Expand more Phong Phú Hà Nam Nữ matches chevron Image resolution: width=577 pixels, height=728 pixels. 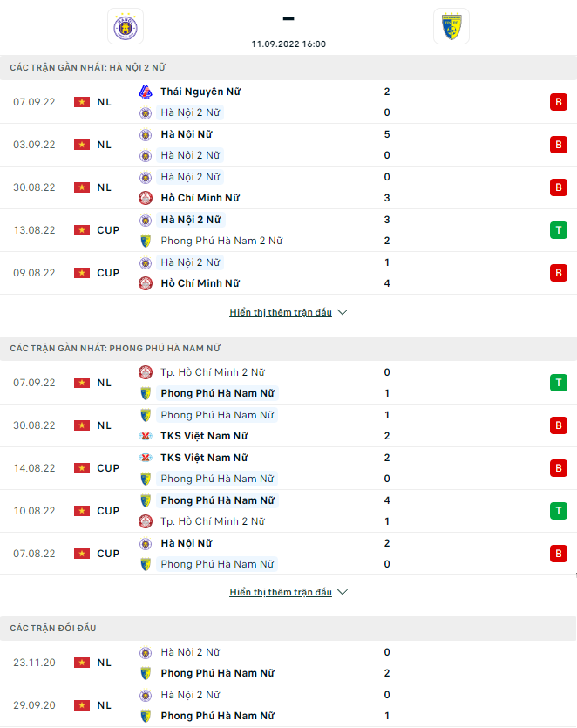coord(343,592)
